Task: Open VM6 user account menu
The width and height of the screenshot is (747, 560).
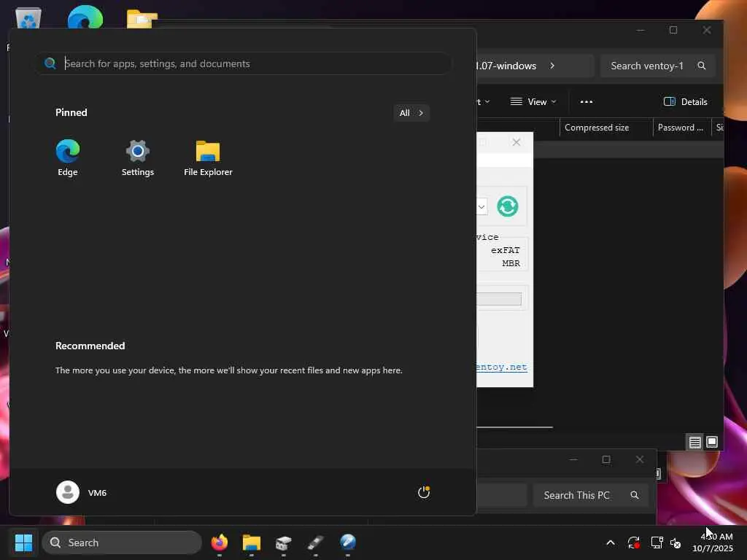Action: 82,492
